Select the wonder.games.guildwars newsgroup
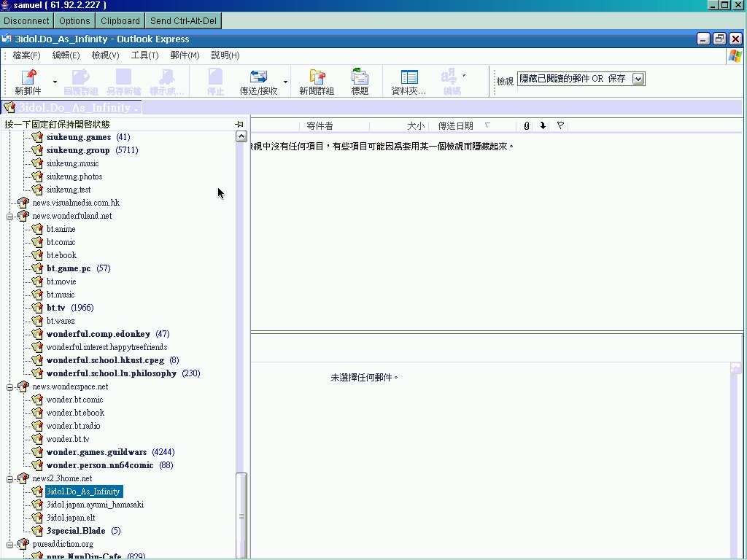Image resolution: width=747 pixels, height=560 pixels. coord(96,452)
